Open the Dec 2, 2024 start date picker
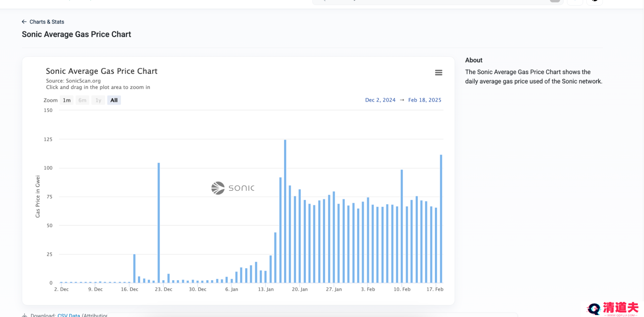The height and width of the screenshot is (317, 644). click(x=380, y=100)
